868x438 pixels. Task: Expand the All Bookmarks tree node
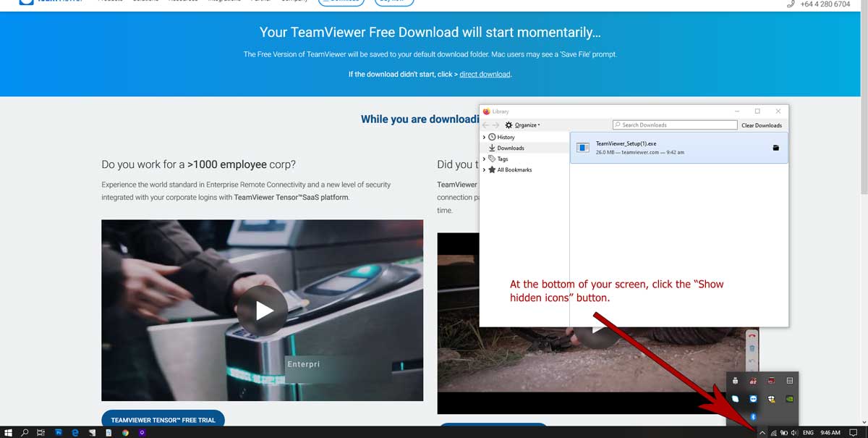tap(484, 169)
